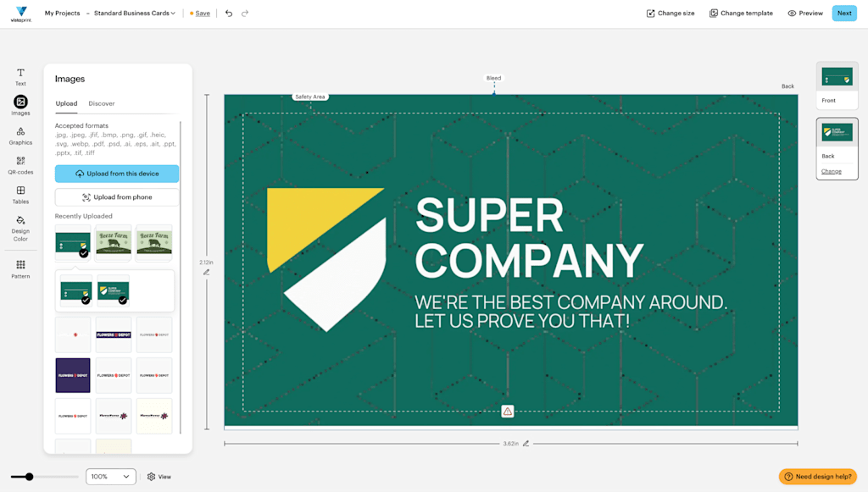Click the Next button
The height and width of the screenshot is (492, 868).
(x=844, y=14)
